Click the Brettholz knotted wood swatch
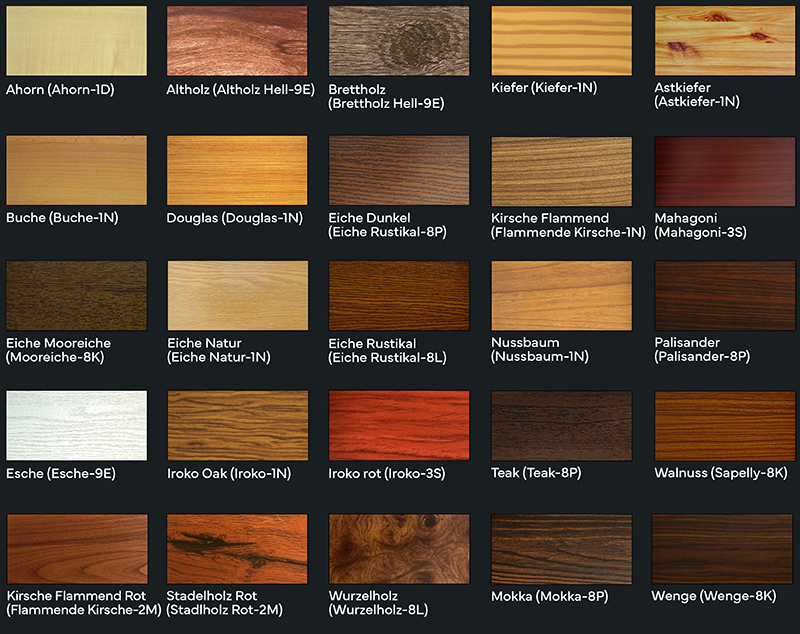800x634 pixels. tap(399, 41)
